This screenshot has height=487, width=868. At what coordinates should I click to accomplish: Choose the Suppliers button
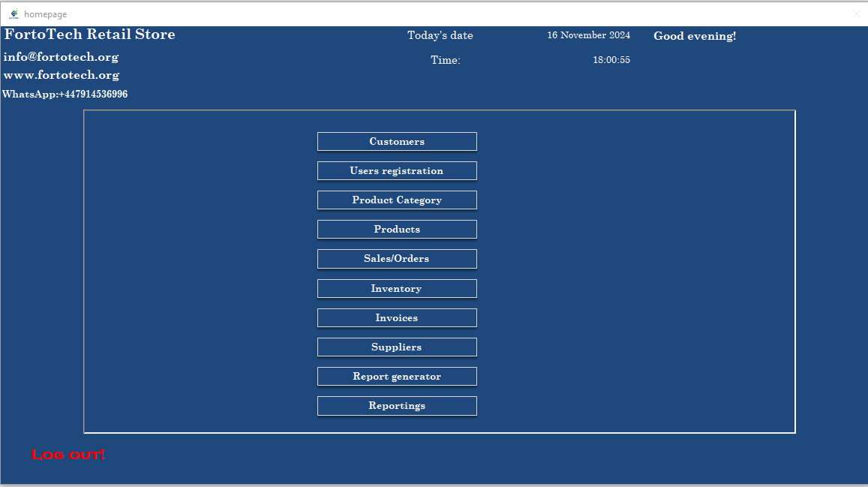point(397,347)
